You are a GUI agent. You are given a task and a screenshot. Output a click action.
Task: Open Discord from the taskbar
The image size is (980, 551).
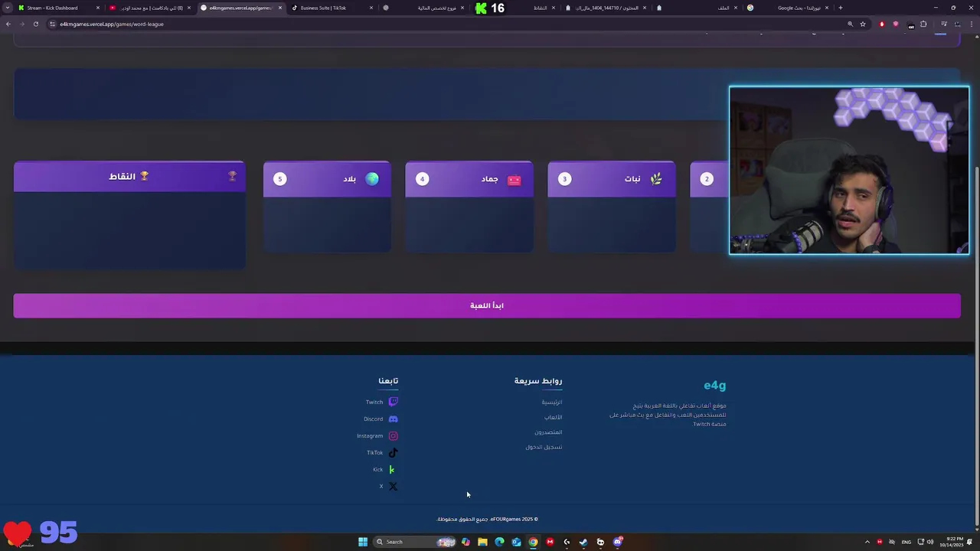pos(617,542)
